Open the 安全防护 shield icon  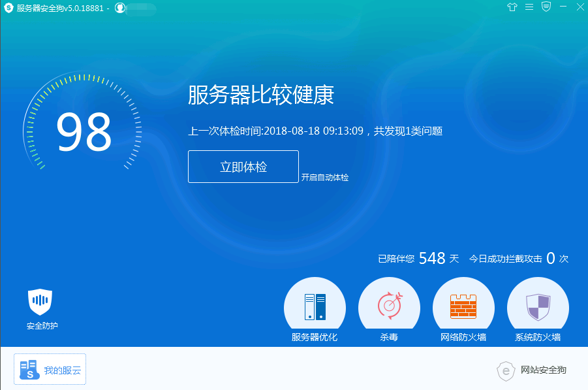(x=40, y=302)
